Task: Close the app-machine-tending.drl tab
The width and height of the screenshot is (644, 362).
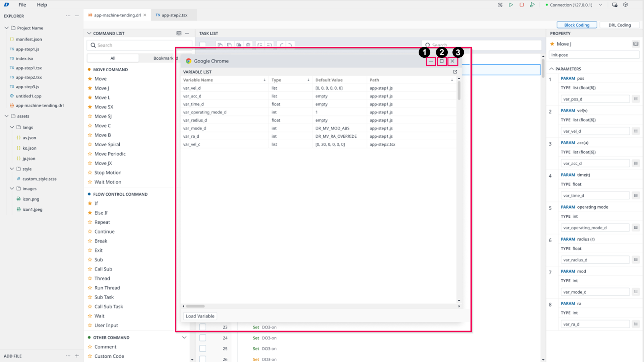Action: pos(145,15)
